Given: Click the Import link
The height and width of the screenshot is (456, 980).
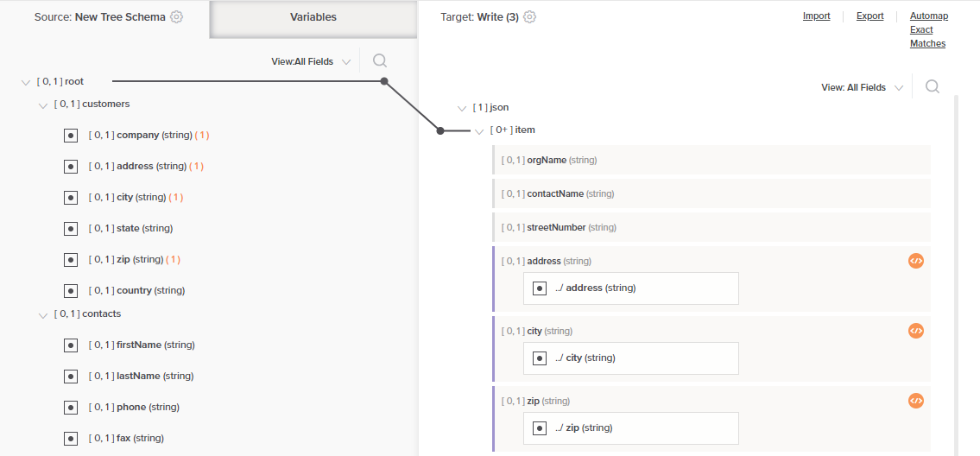Looking at the screenshot, I should pyautogui.click(x=816, y=16).
